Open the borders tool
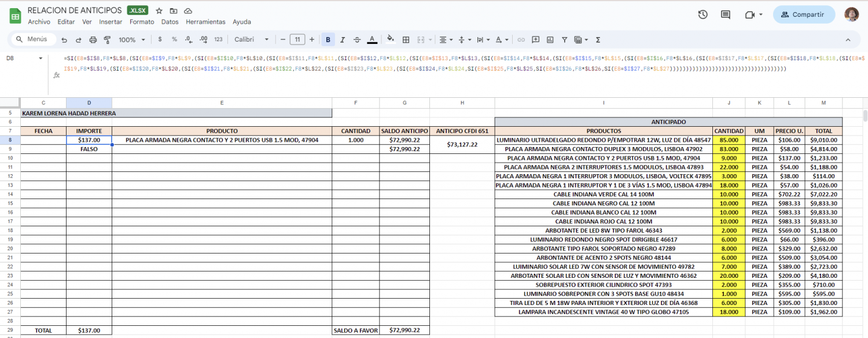The height and width of the screenshot is (338, 868). [x=406, y=39]
